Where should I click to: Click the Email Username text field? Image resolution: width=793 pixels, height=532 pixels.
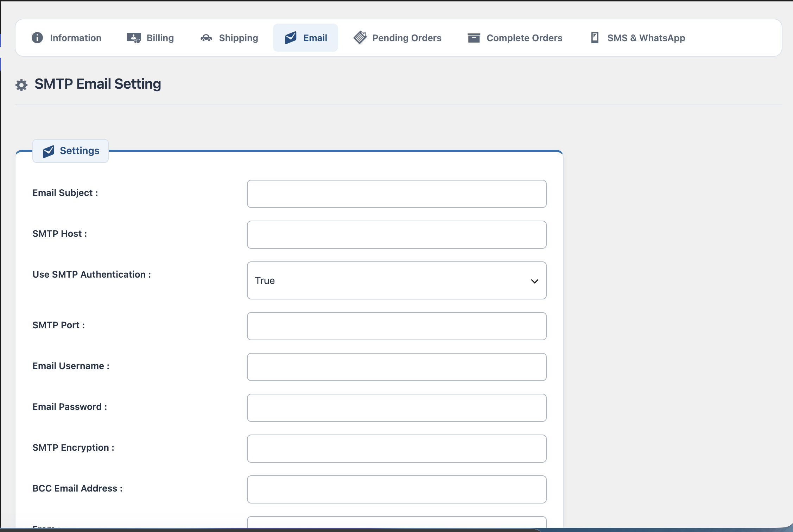tap(396, 367)
